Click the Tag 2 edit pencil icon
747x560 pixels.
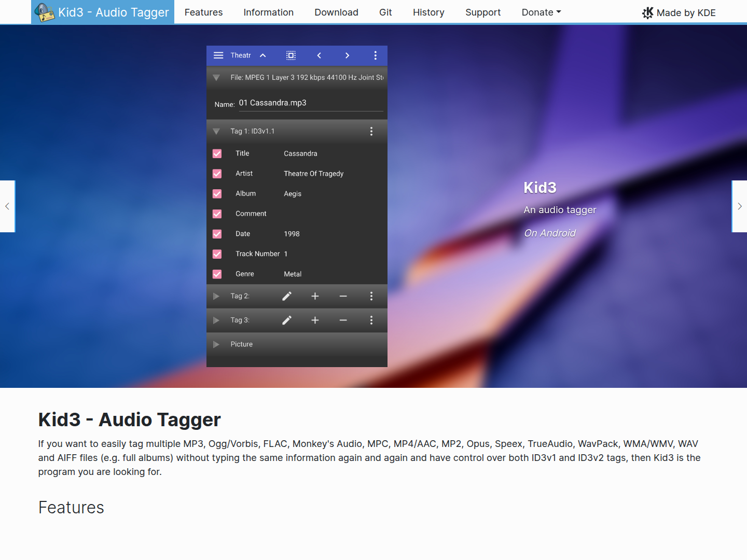pyautogui.click(x=287, y=296)
